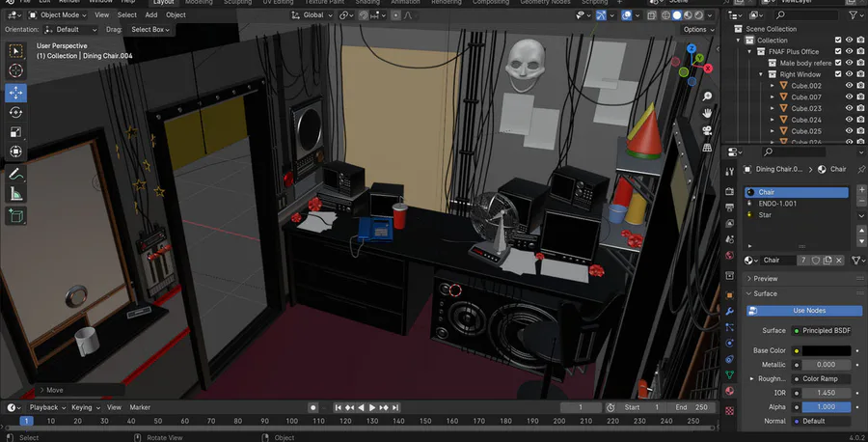Screen dimensions: 868x442
Task: Open the Render properties tab
Action: point(730,191)
